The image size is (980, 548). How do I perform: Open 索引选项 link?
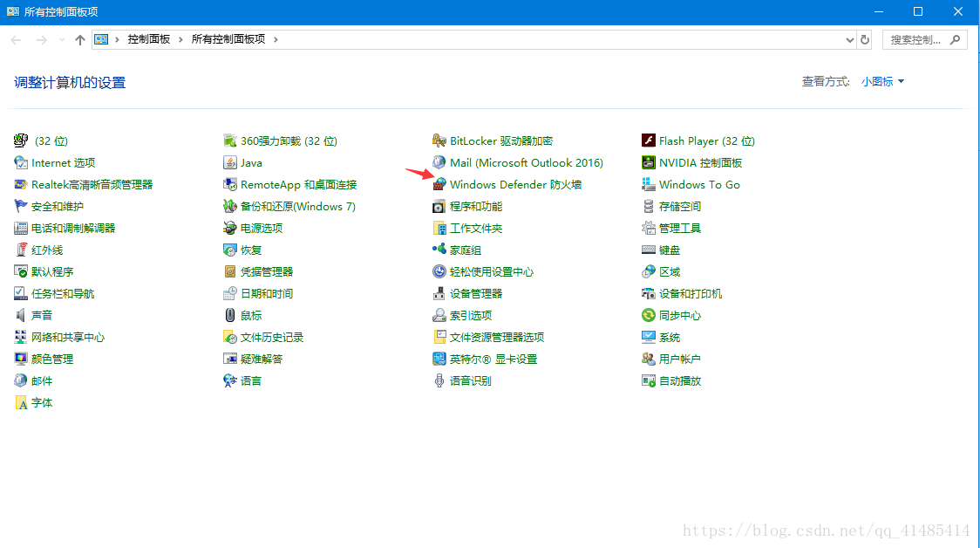[x=471, y=315]
